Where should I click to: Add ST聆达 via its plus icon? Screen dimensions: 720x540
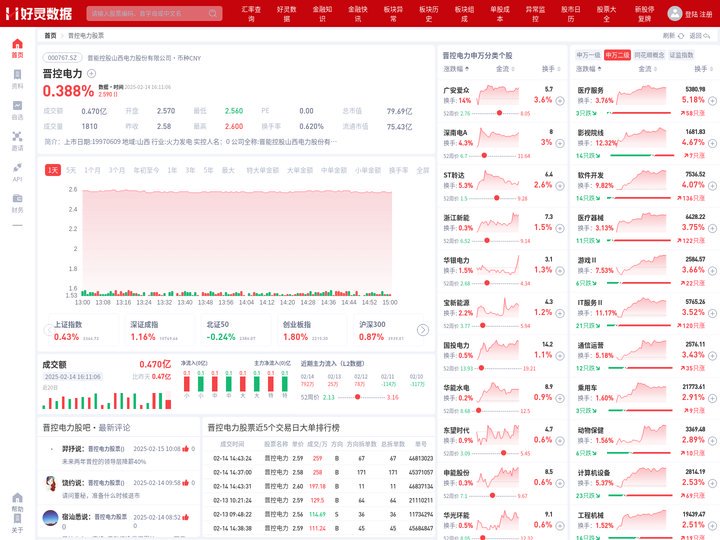[560, 186]
